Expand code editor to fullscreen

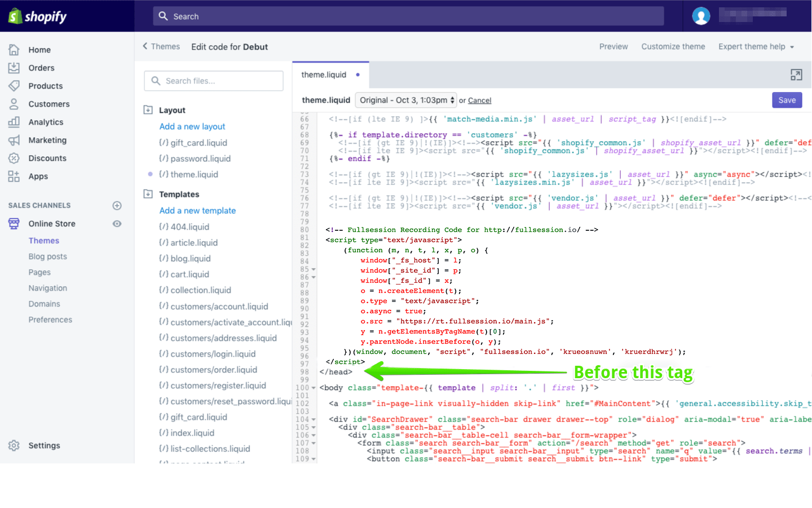(796, 75)
